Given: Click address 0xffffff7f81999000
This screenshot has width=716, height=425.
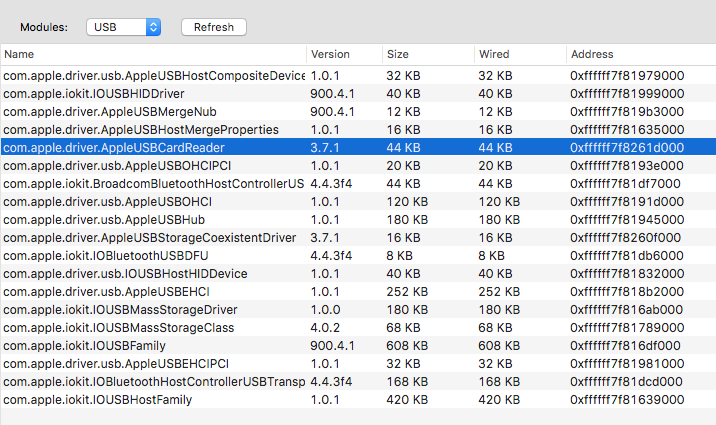Looking at the screenshot, I should [x=627, y=94].
